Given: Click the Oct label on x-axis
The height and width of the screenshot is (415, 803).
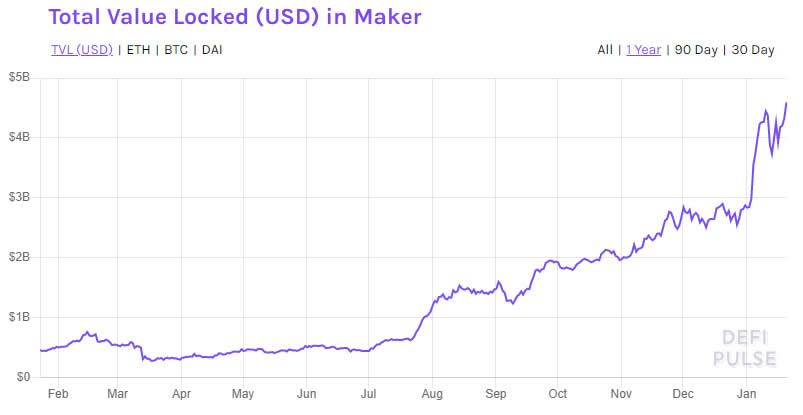Looking at the screenshot, I should pyautogui.click(x=558, y=393).
